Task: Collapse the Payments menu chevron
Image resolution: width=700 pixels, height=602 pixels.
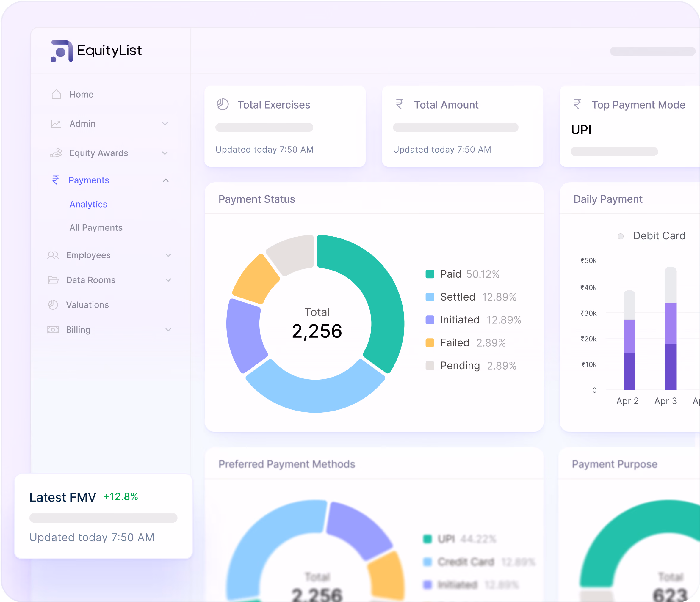Action: [165, 180]
